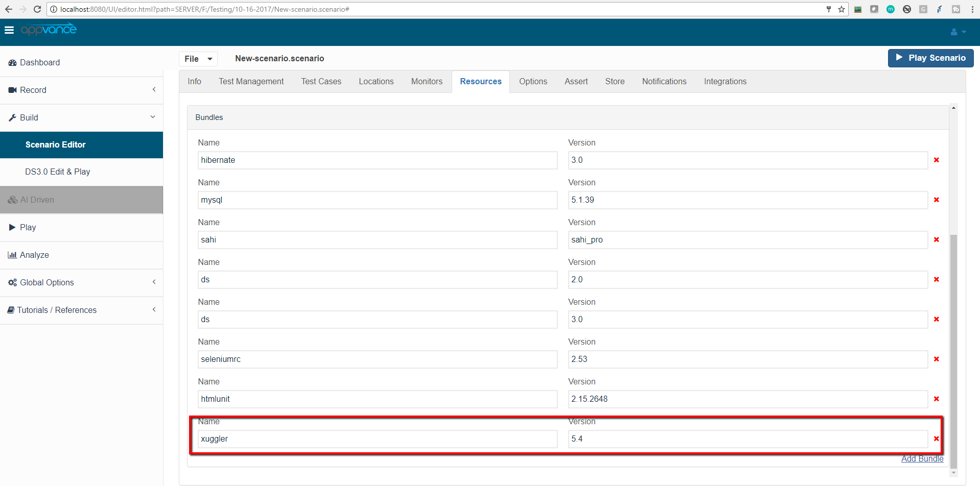980x486 pixels.
Task: Click the user account icon in header
Action: click(x=957, y=32)
